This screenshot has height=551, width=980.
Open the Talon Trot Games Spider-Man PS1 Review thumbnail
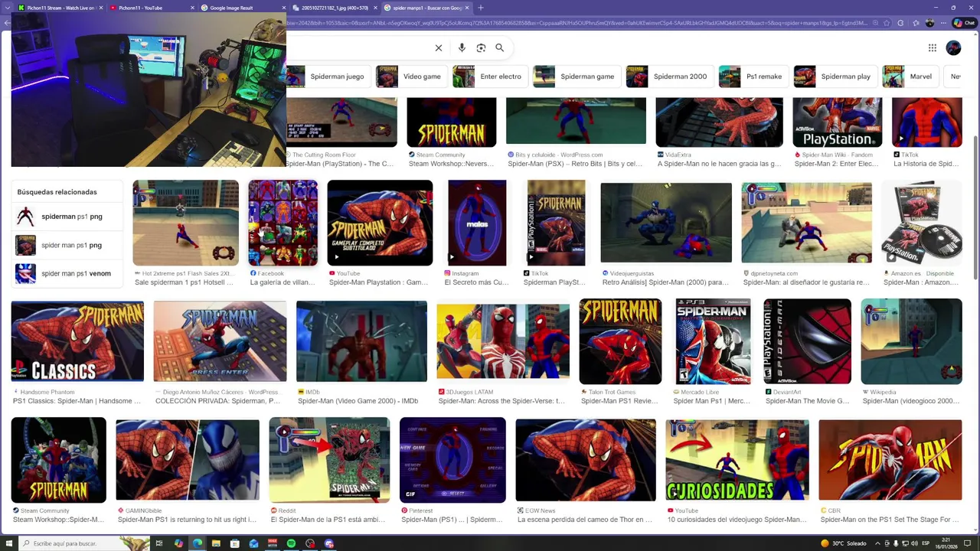click(x=620, y=341)
